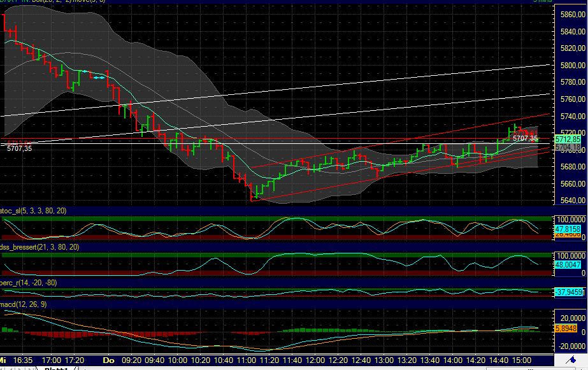Select the stoc_sl(5, 3, 3, 80, 20) indicator label
This screenshot has height=370, width=588.
coord(33,211)
